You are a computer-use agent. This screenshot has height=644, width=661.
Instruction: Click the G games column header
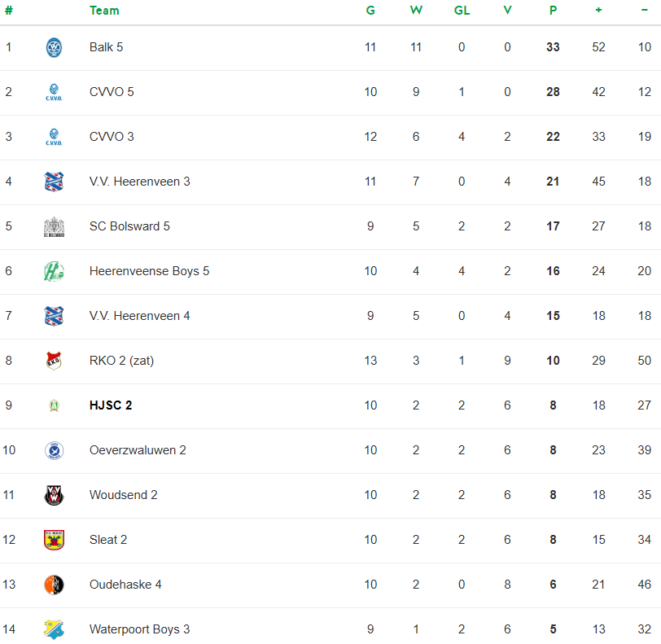pyautogui.click(x=370, y=11)
